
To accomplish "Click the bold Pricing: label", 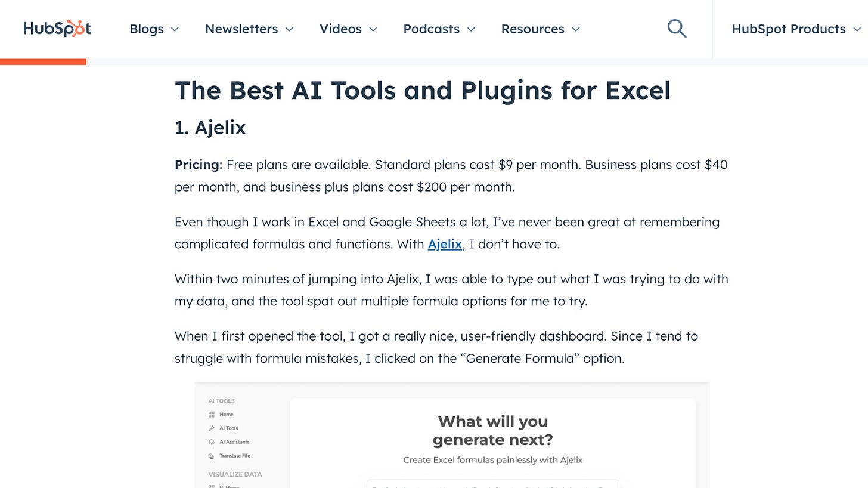I will coord(199,165).
